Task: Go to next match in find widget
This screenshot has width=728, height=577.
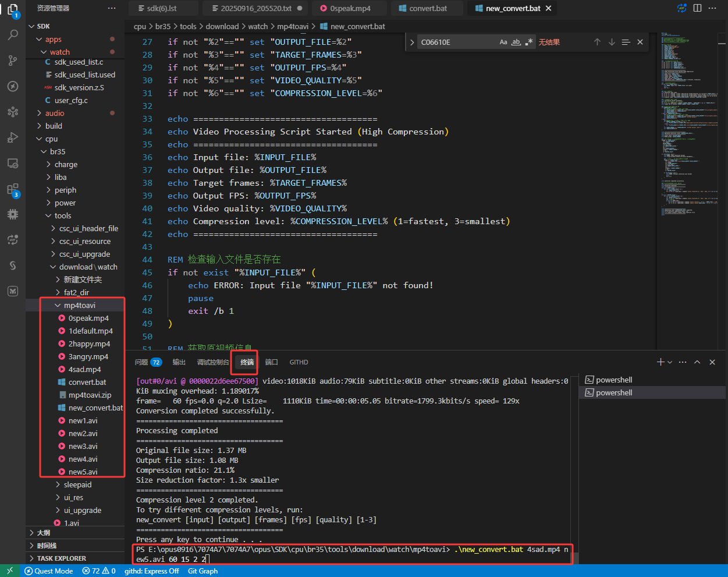Action: [612, 42]
